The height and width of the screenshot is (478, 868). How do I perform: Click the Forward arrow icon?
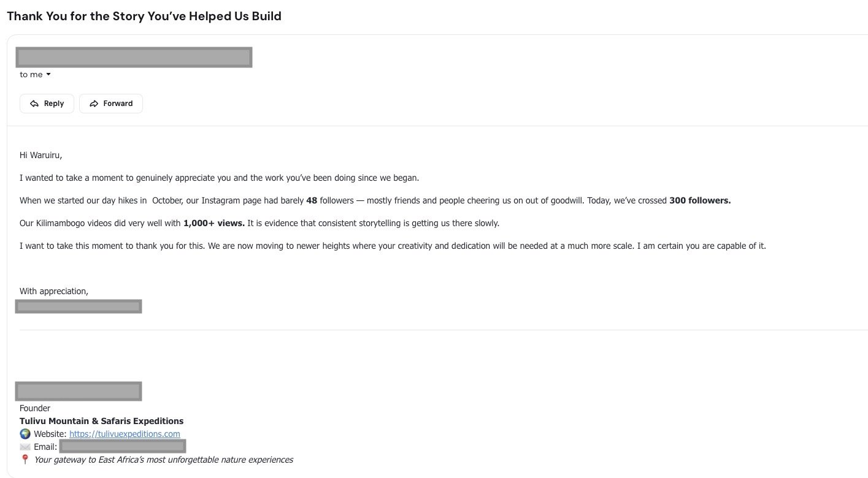click(94, 104)
